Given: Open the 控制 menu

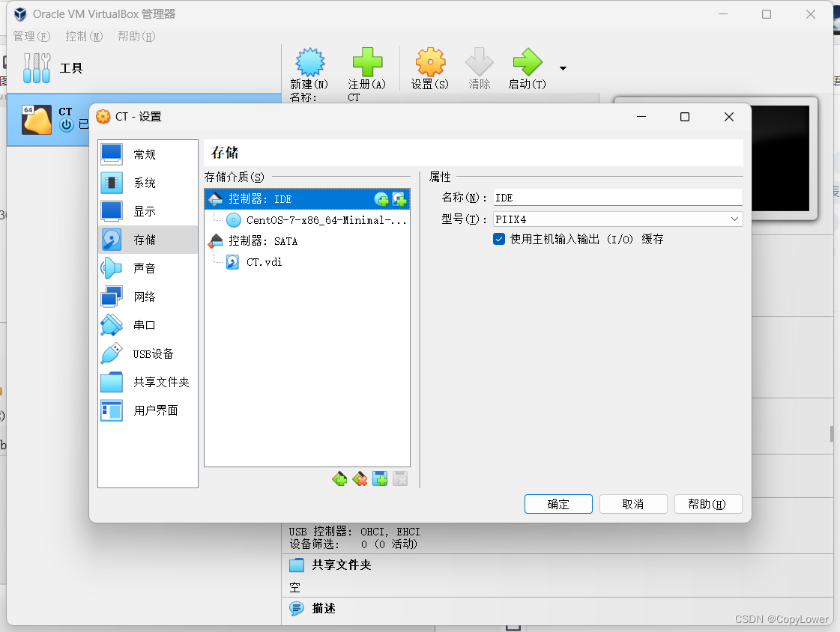Looking at the screenshot, I should click(82, 36).
